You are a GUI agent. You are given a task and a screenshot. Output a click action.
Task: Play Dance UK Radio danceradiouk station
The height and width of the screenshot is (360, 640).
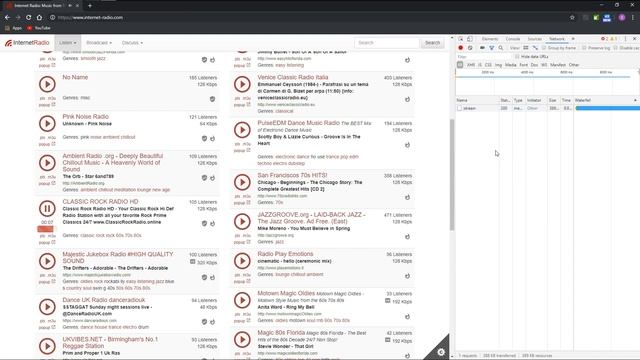click(47, 307)
